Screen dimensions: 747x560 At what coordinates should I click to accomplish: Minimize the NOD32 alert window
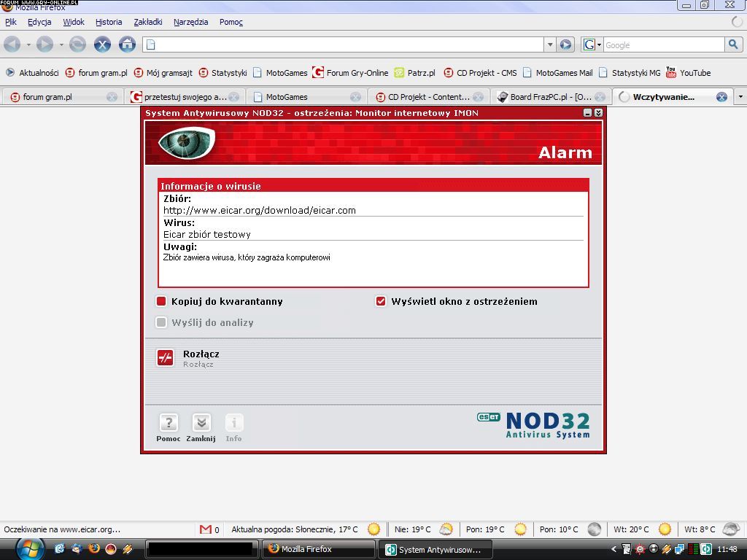[x=587, y=113]
